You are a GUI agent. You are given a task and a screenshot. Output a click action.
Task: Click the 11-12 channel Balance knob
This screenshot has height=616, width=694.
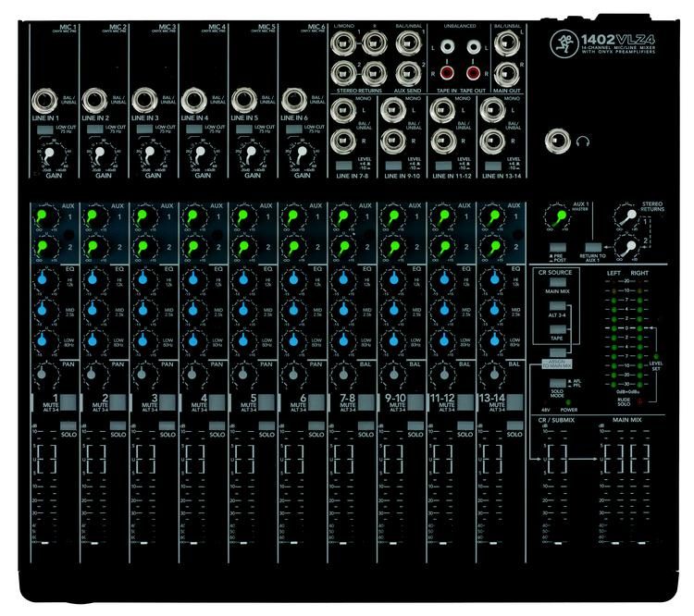(444, 375)
